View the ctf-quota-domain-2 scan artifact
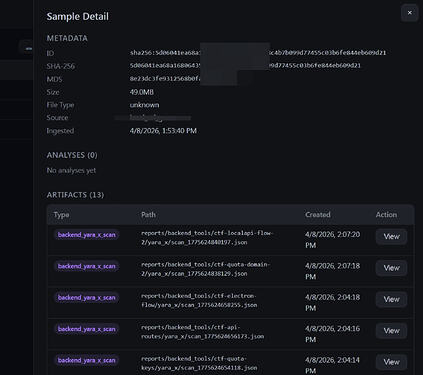 click(391, 268)
